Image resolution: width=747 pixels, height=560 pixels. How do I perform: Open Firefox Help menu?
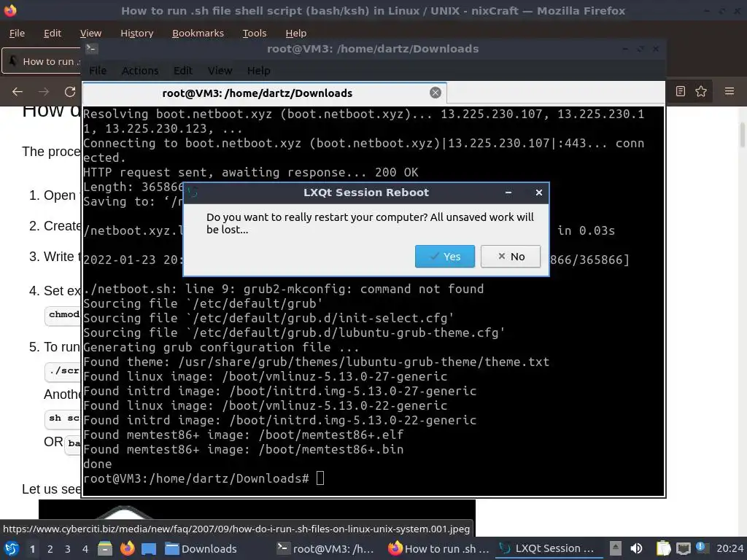[296, 33]
